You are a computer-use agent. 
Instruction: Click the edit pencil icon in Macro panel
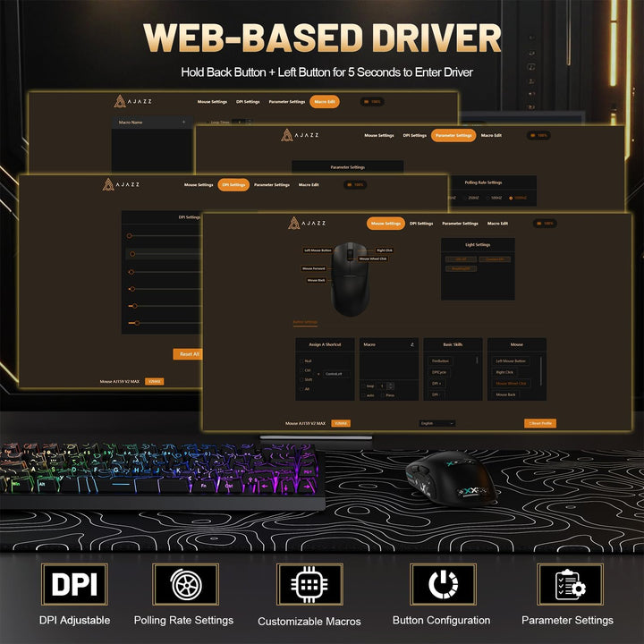pos(412,344)
